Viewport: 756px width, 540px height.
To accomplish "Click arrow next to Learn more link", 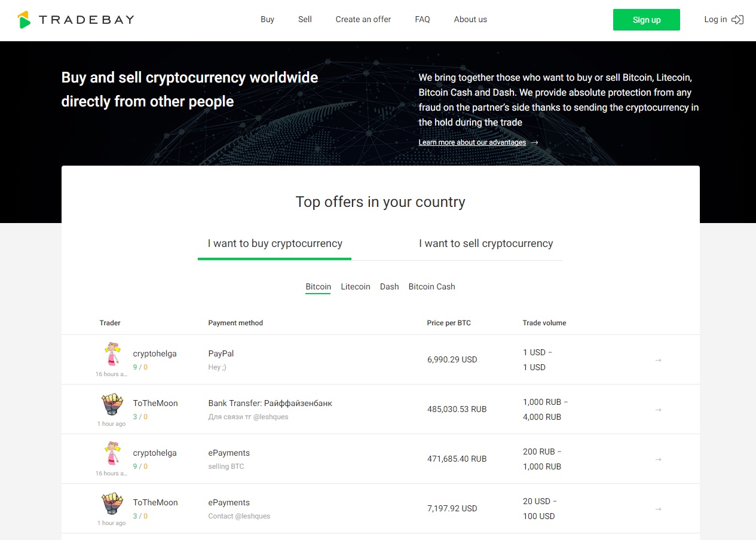I will coord(535,142).
